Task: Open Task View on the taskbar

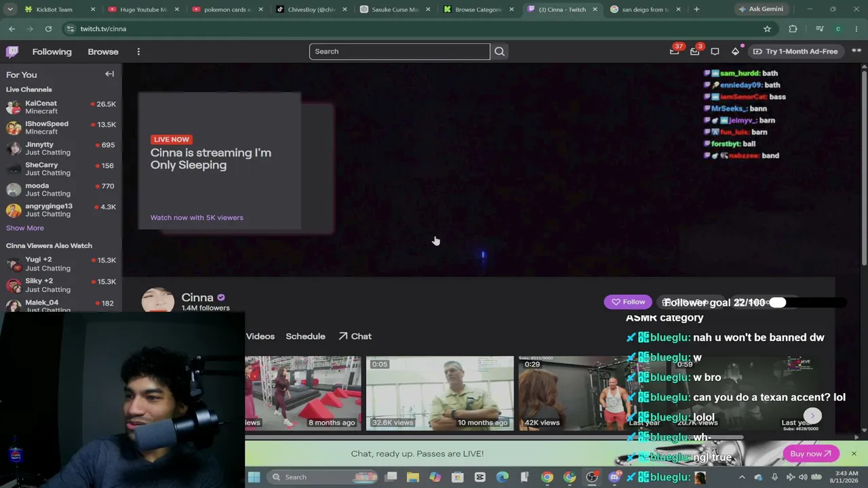Action: (x=391, y=477)
